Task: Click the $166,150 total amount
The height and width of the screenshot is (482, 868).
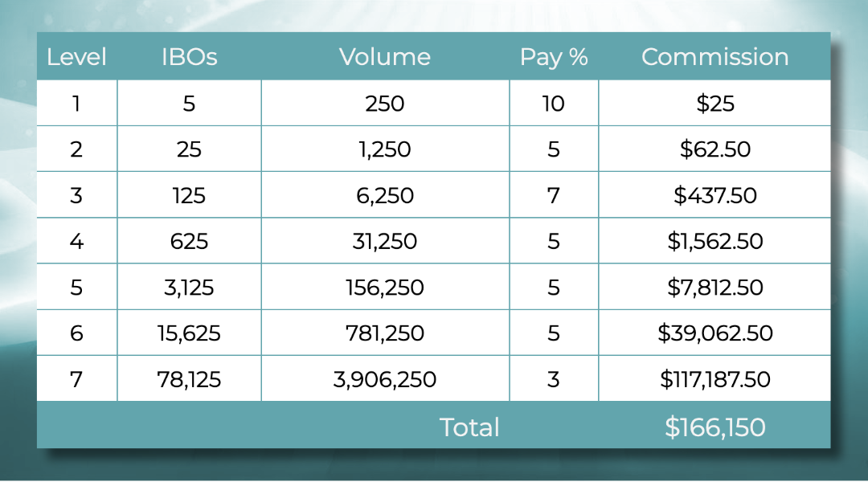Action: point(714,427)
